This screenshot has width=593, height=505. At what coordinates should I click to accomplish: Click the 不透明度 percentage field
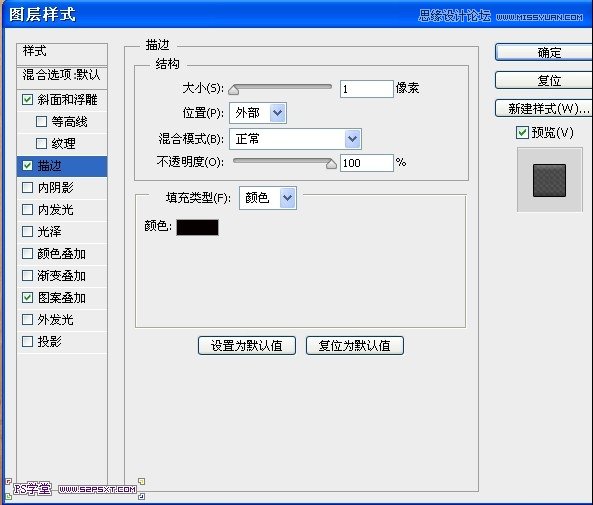pos(366,163)
